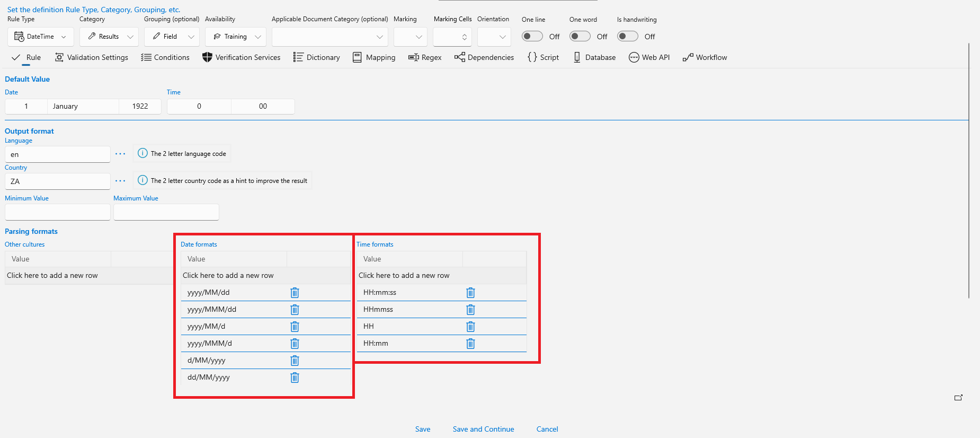Open the Conditions tab
This screenshot has height=438, width=980.
coord(165,57)
